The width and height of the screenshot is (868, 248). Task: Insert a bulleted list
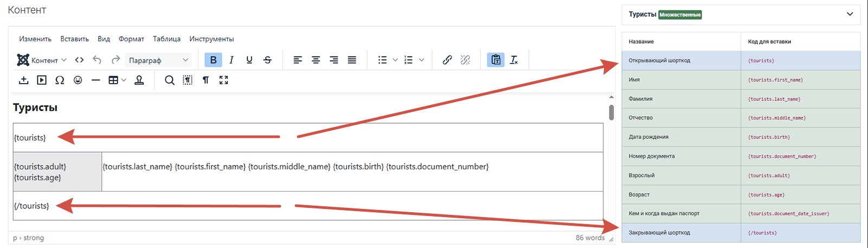(382, 60)
